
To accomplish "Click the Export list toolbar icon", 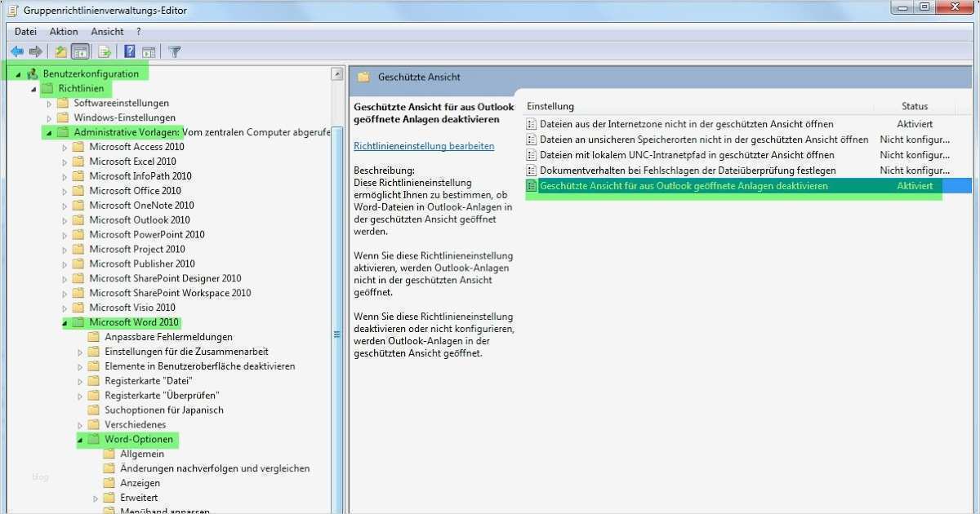I will point(105,51).
